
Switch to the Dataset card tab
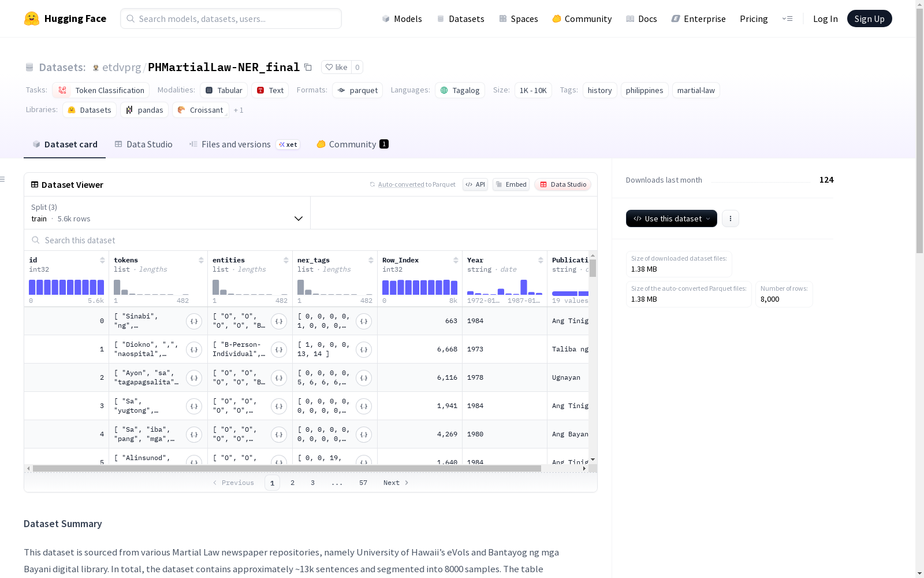click(65, 144)
